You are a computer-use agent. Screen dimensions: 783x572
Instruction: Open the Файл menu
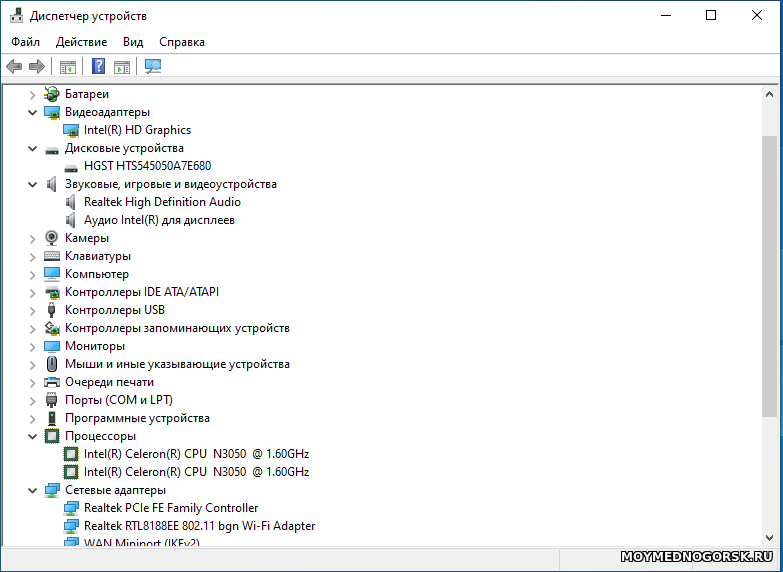[x=25, y=42]
